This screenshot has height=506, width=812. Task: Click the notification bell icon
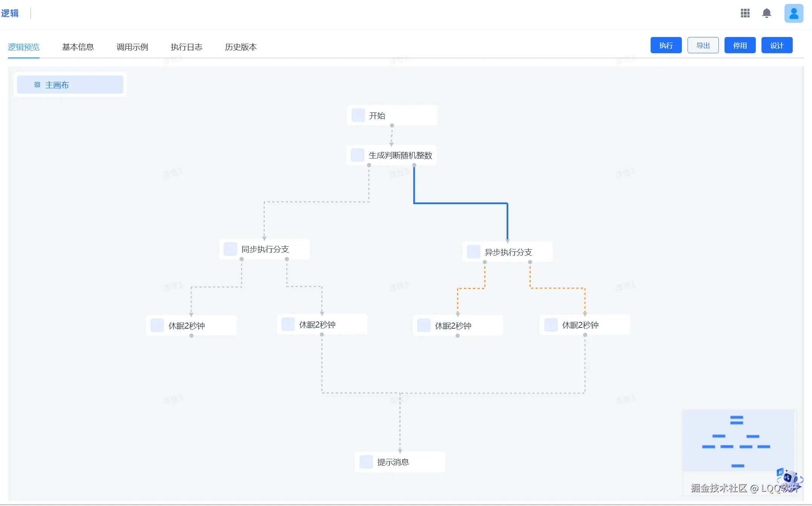(766, 14)
